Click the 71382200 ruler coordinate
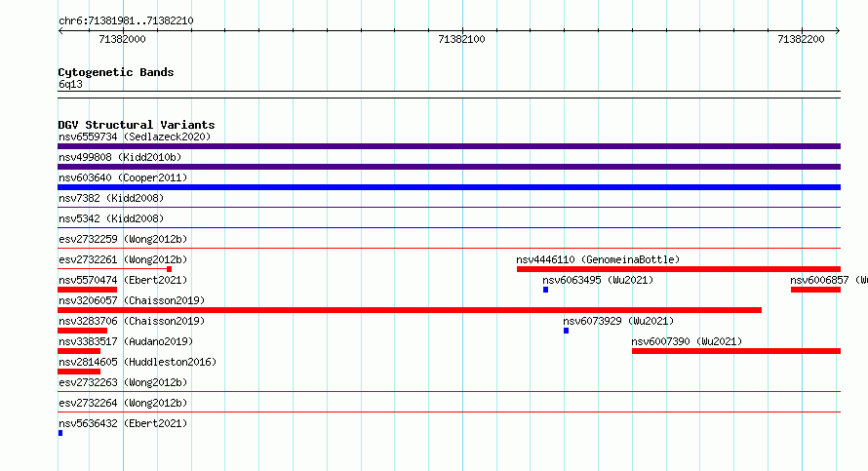Image resolution: width=868 pixels, height=471 pixels. [x=801, y=39]
